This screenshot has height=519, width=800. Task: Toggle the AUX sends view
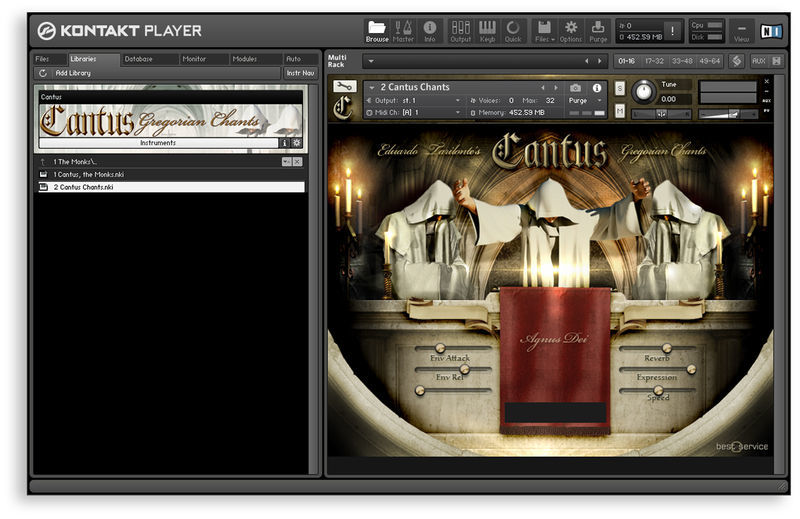(759, 61)
